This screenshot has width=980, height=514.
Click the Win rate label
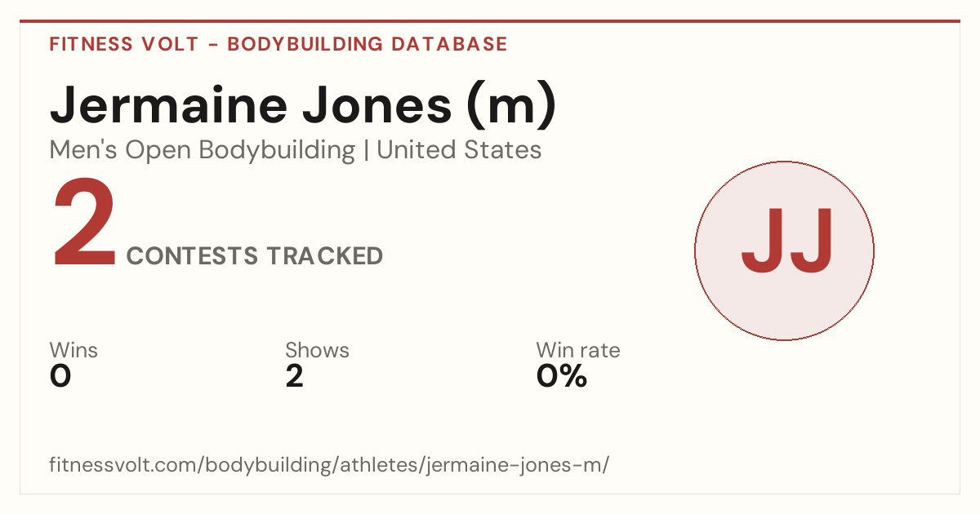pyautogui.click(x=578, y=351)
